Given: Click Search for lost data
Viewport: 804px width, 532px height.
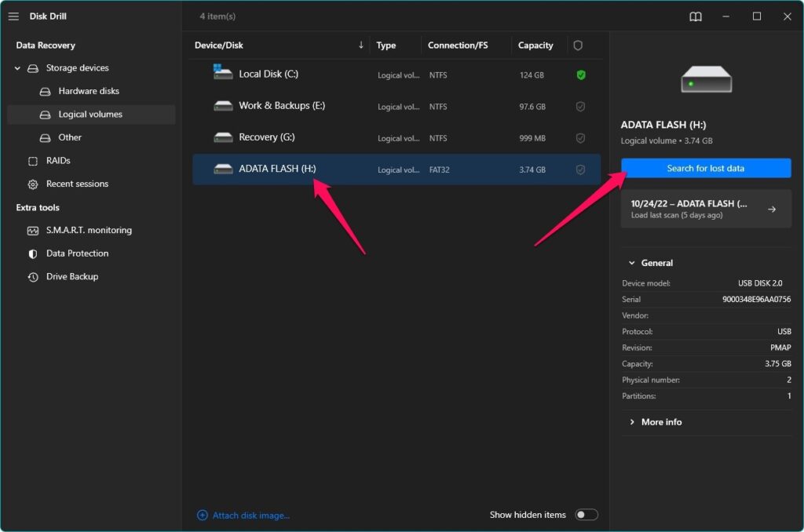Looking at the screenshot, I should pyautogui.click(x=705, y=167).
